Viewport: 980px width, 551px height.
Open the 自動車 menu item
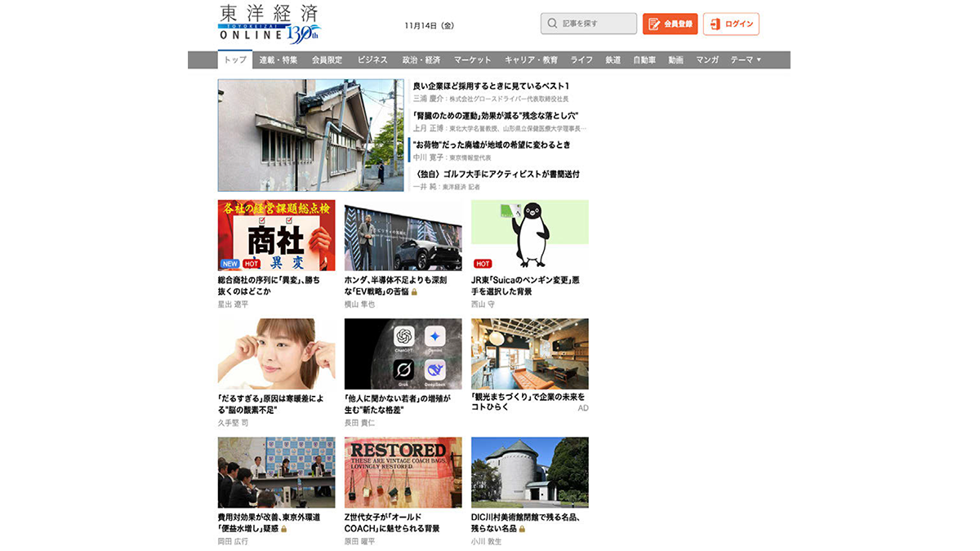pyautogui.click(x=644, y=60)
